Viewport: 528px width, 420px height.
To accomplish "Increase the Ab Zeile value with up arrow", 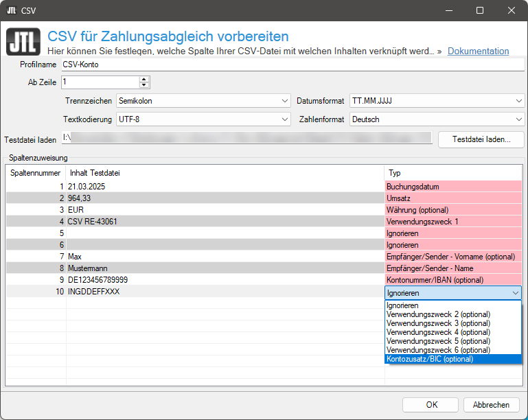I will (x=144, y=79).
